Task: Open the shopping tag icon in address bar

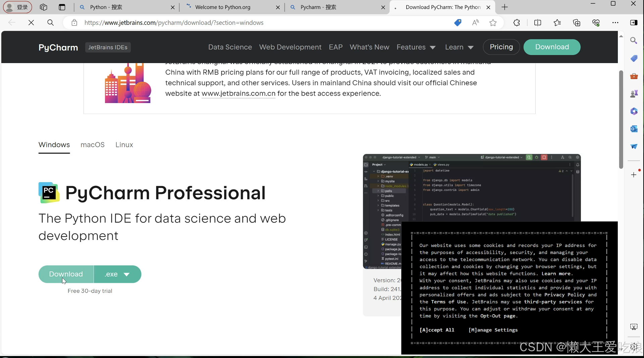Action: point(458,22)
